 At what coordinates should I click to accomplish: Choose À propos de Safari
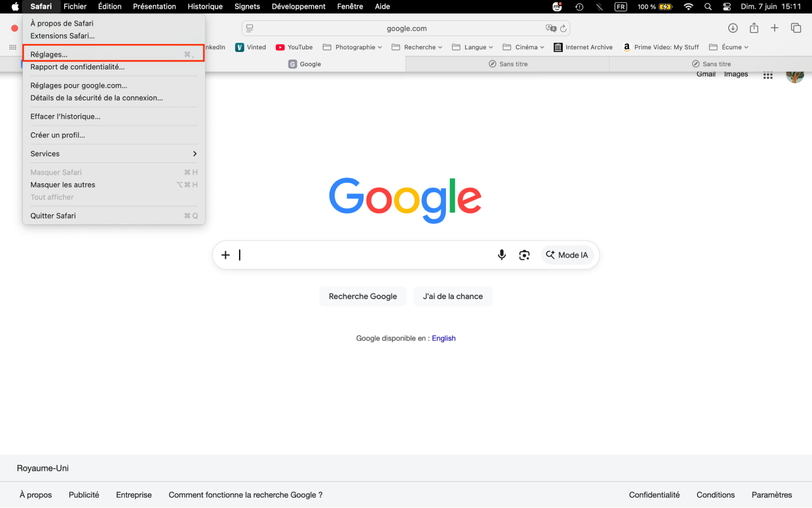114,23
